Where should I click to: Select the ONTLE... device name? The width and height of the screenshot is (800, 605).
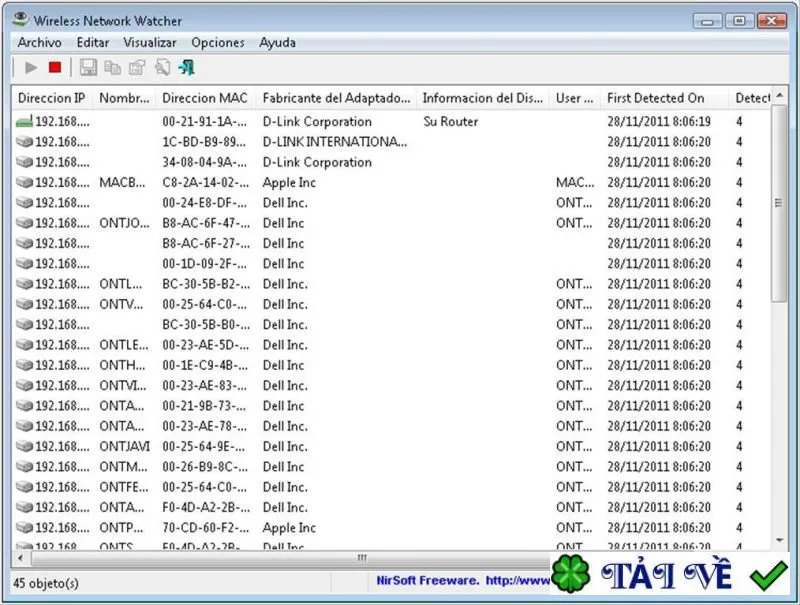(x=124, y=345)
